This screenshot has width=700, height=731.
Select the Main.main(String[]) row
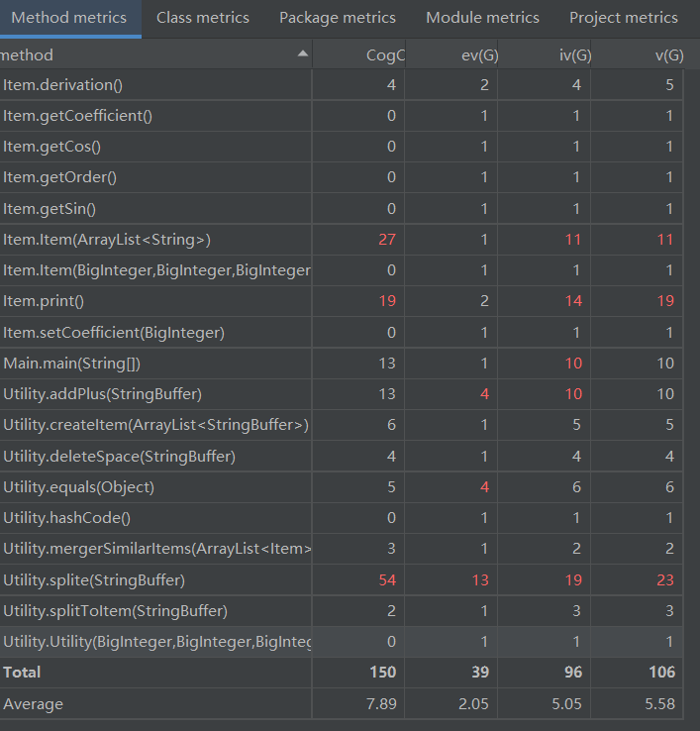pyautogui.click(x=342, y=364)
